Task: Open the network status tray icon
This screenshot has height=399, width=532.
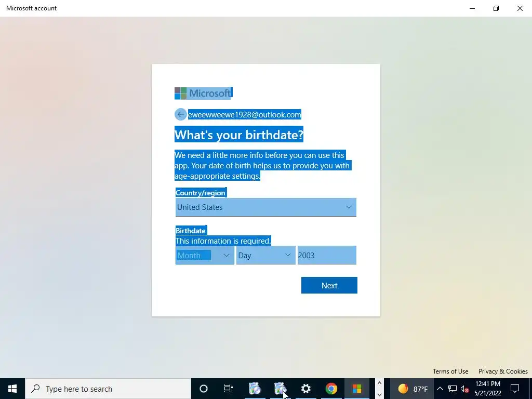Action: pyautogui.click(x=453, y=389)
